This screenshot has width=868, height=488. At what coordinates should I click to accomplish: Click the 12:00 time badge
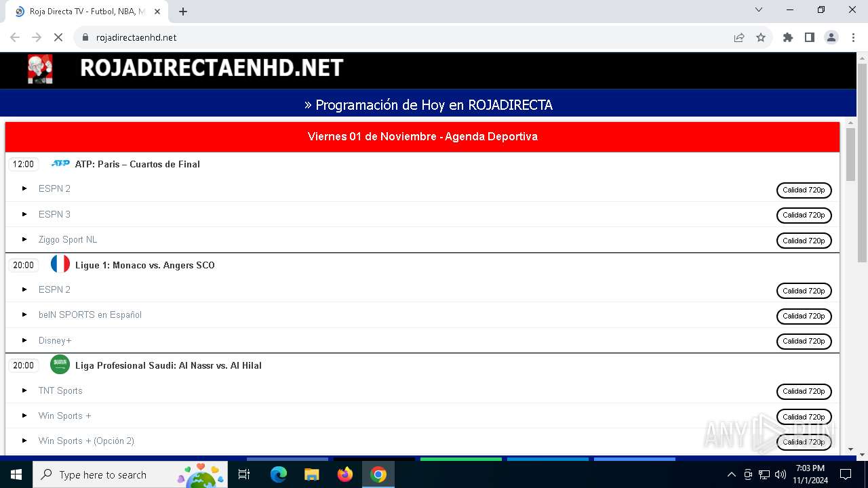click(23, 164)
